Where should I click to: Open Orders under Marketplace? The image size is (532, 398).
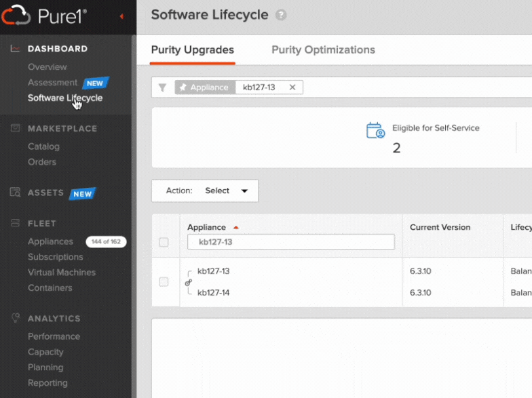[42, 162]
